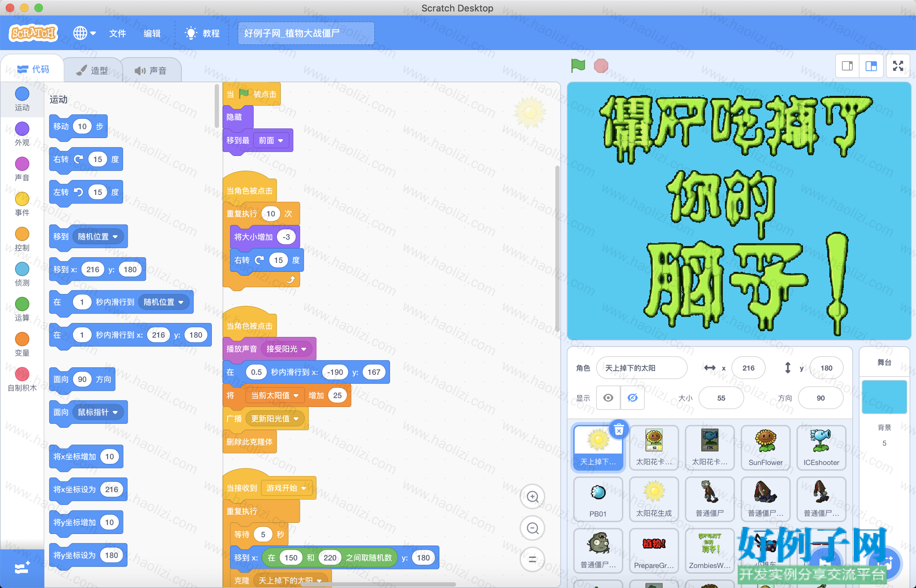
Task: Select the 自制积木 block category
Action: pos(22,380)
